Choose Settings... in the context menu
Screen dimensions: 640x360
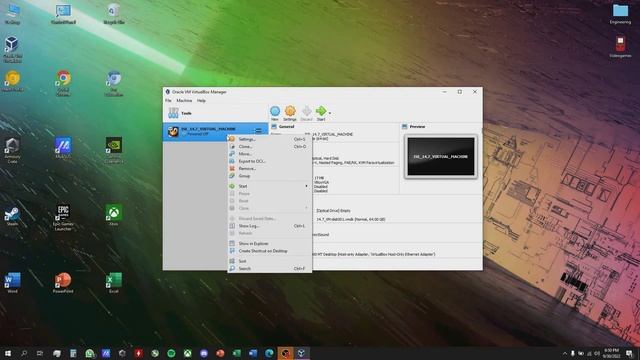269,139
